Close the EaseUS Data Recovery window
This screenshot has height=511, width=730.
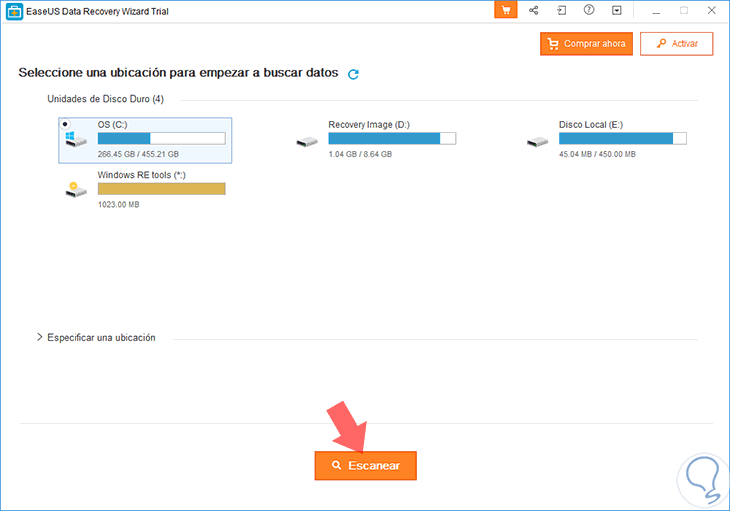click(711, 10)
